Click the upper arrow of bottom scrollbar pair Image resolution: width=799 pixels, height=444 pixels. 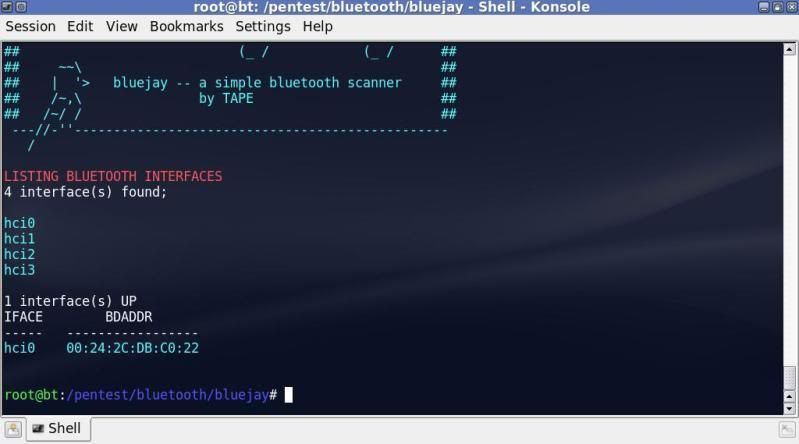789,396
